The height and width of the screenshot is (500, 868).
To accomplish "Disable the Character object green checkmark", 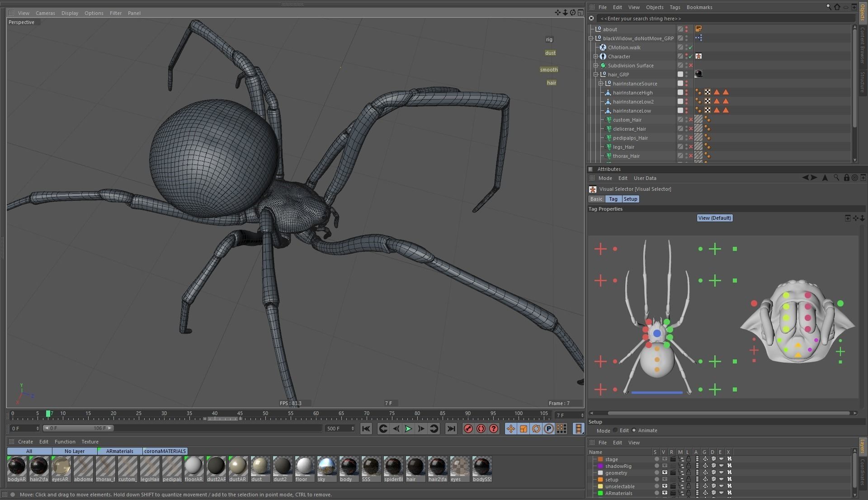I will coord(691,57).
